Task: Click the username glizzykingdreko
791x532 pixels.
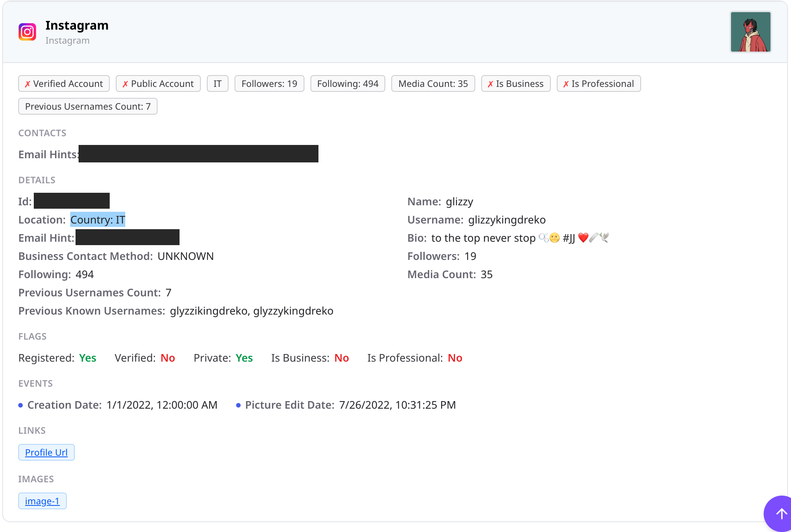Action: click(507, 220)
